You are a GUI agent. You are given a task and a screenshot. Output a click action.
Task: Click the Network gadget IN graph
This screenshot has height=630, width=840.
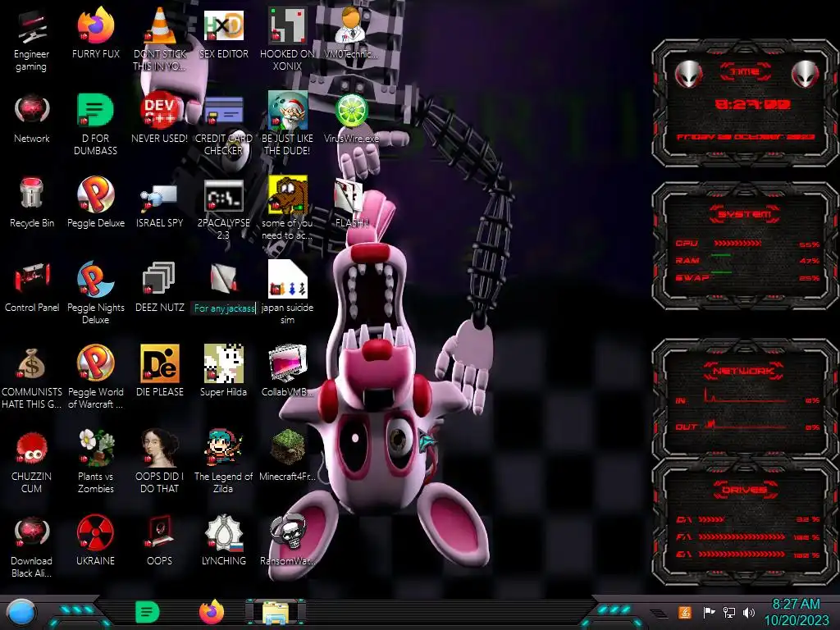745,396
